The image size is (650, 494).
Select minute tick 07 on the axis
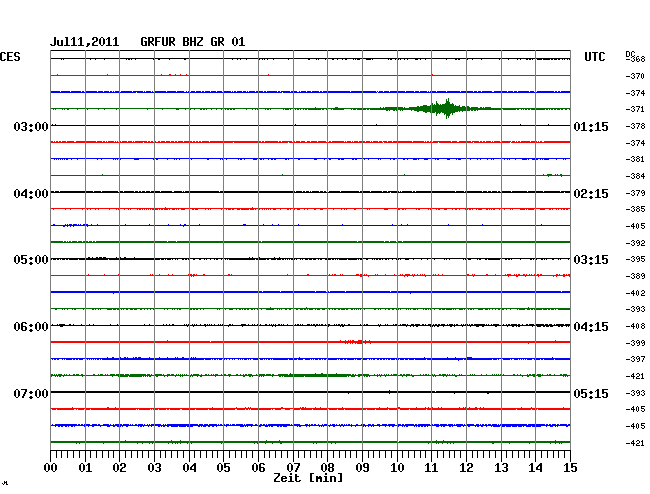point(293,467)
